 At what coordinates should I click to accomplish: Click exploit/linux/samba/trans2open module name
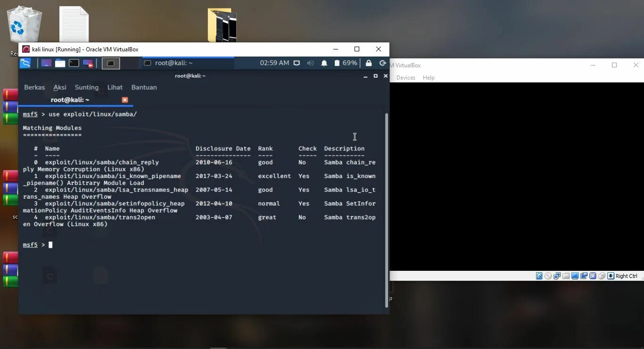click(100, 217)
